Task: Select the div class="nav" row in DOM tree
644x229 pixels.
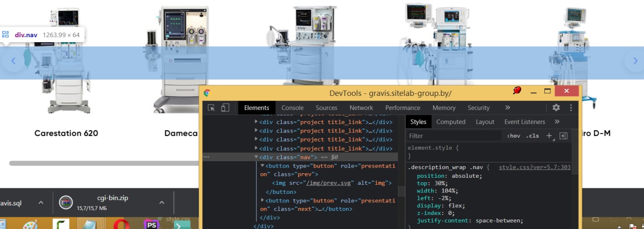Action: (x=300, y=157)
